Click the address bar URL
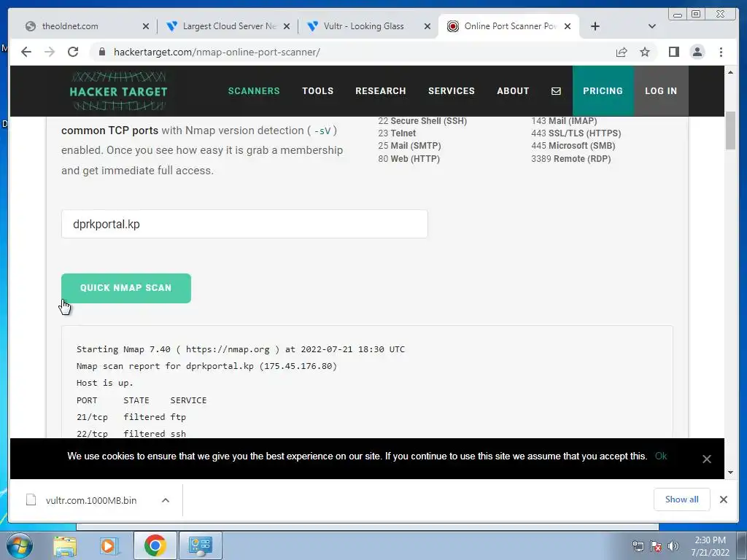This screenshot has width=747, height=560. pyautogui.click(x=217, y=52)
